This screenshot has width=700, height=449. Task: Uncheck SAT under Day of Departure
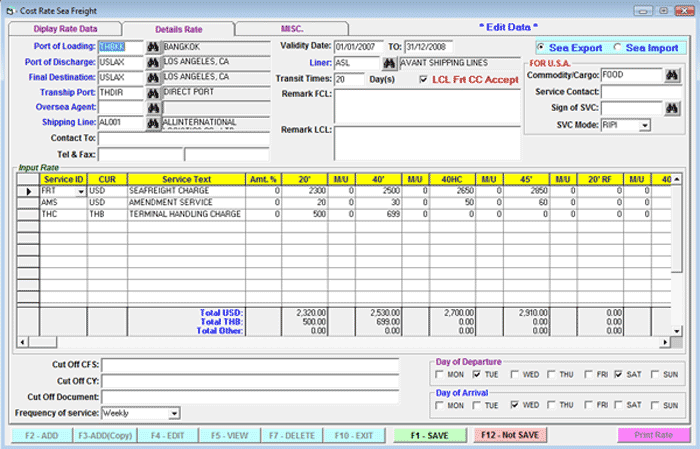coord(618,374)
